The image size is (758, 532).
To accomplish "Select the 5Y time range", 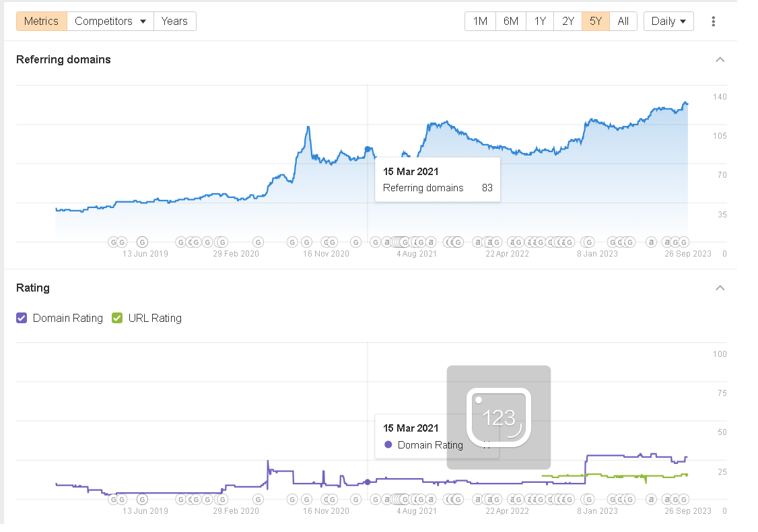I will click(596, 22).
